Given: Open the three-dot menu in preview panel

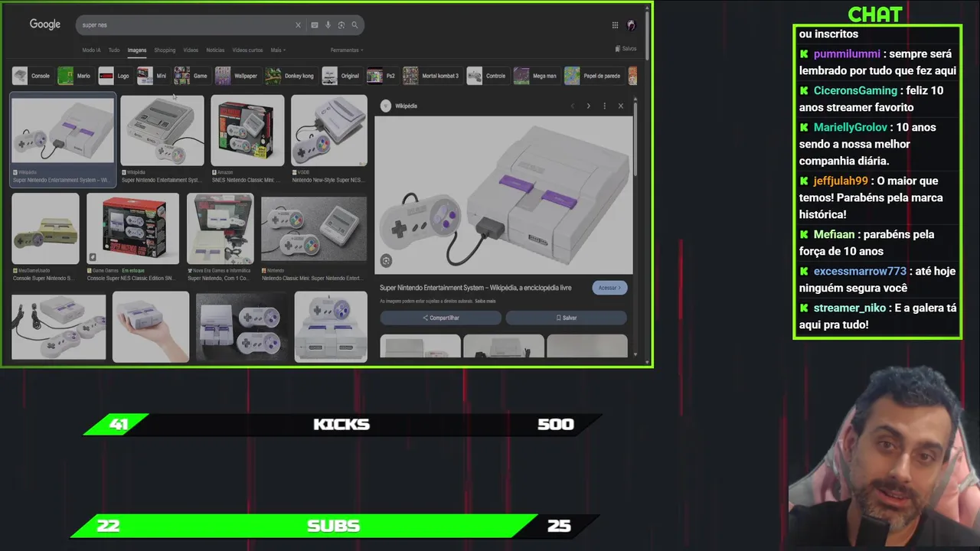Looking at the screenshot, I should point(604,106).
